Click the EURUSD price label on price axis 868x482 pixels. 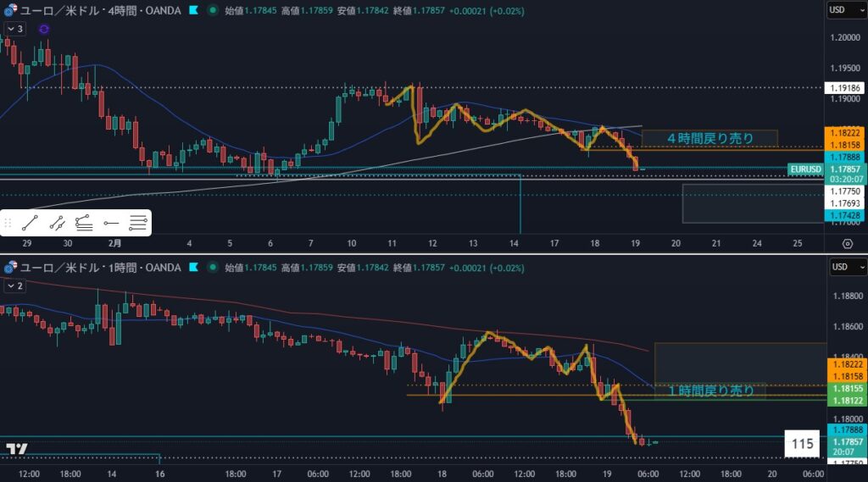click(804, 169)
